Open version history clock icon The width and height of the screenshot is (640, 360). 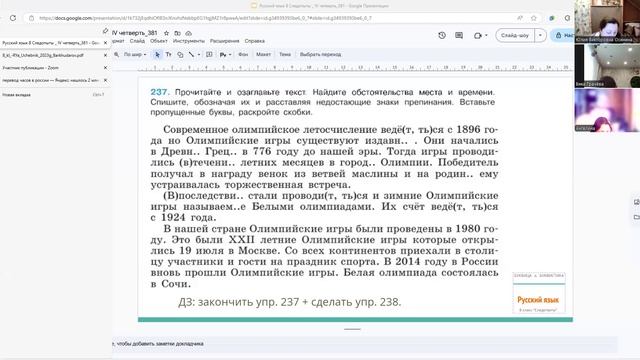pos(442,36)
